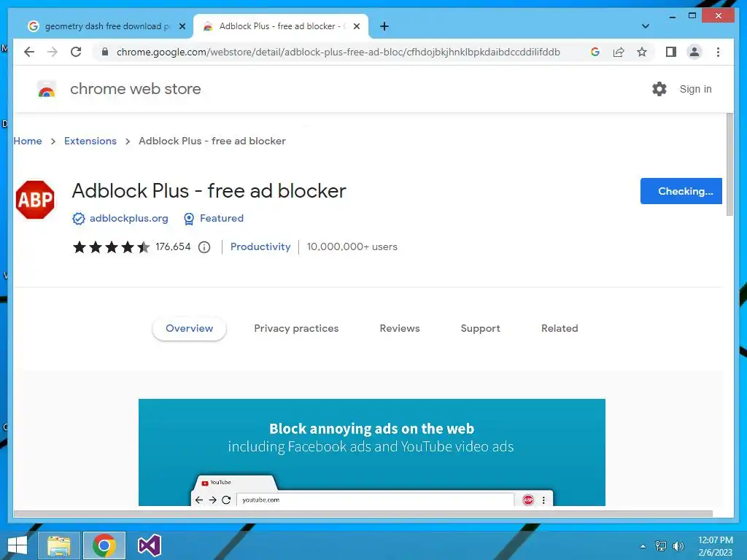The height and width of the screenshot is (560, 747).
Task: Open the Productivity category link
Action: (260, 246)
